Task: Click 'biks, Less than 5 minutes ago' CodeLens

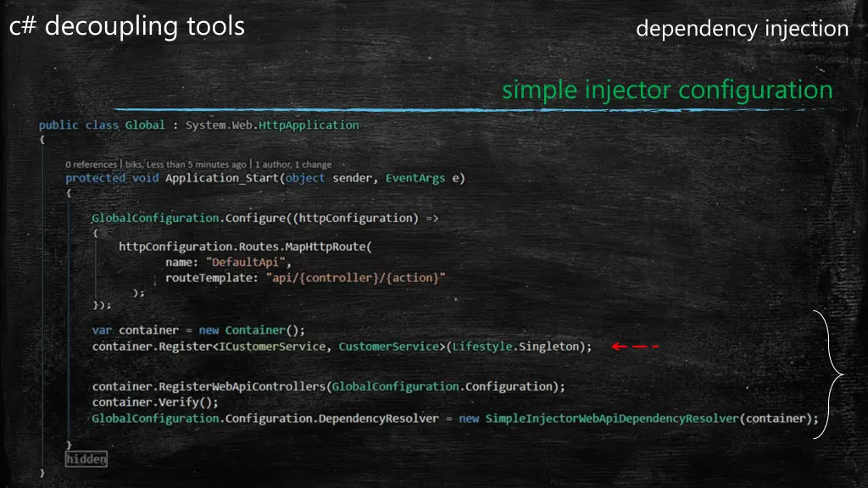Action: 186,164
